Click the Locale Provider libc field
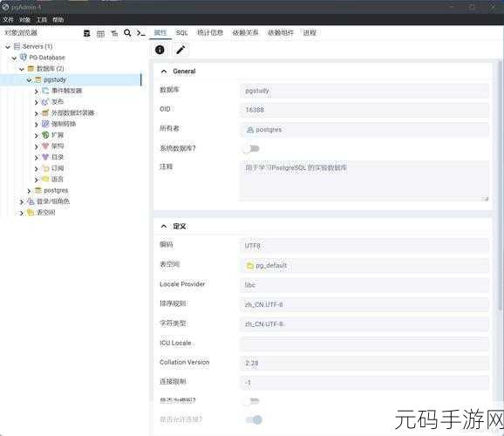Viewport: 504px width, 436px height. (364, 285)
